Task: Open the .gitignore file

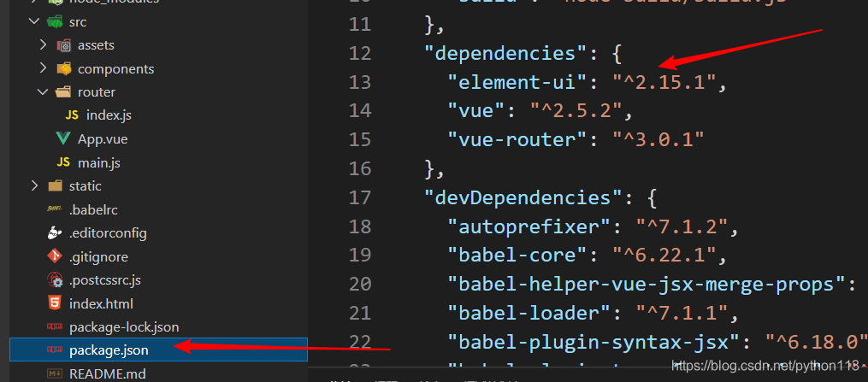Action: click(x=98, y=257)
